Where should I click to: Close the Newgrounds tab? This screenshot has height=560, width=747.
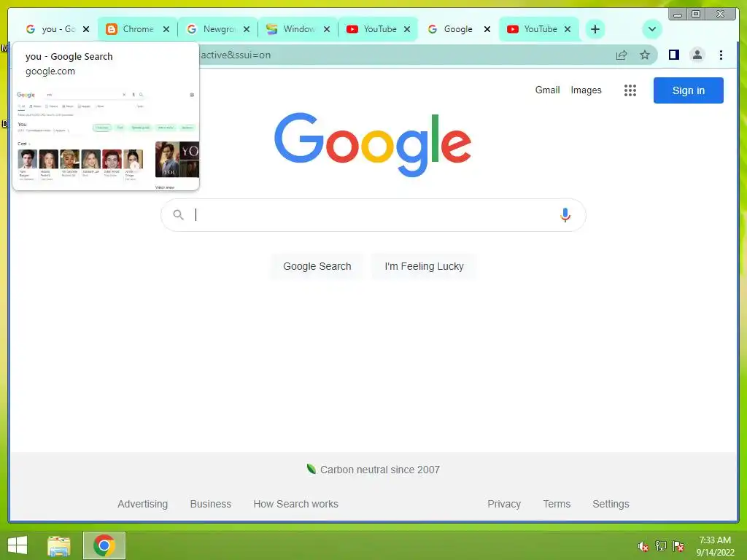[247, 29]
